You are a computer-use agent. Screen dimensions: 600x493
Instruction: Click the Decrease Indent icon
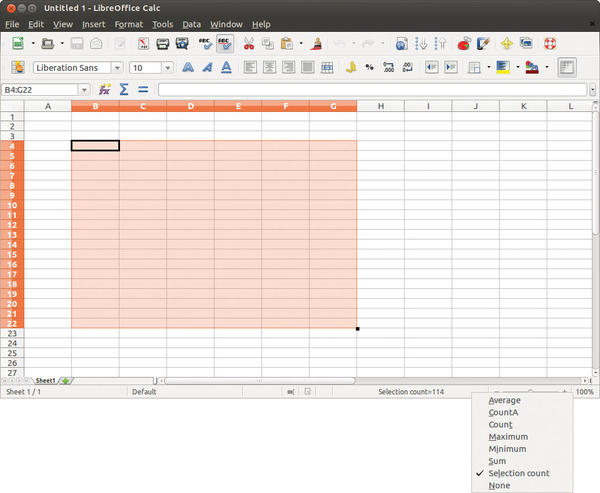[432, 67]
